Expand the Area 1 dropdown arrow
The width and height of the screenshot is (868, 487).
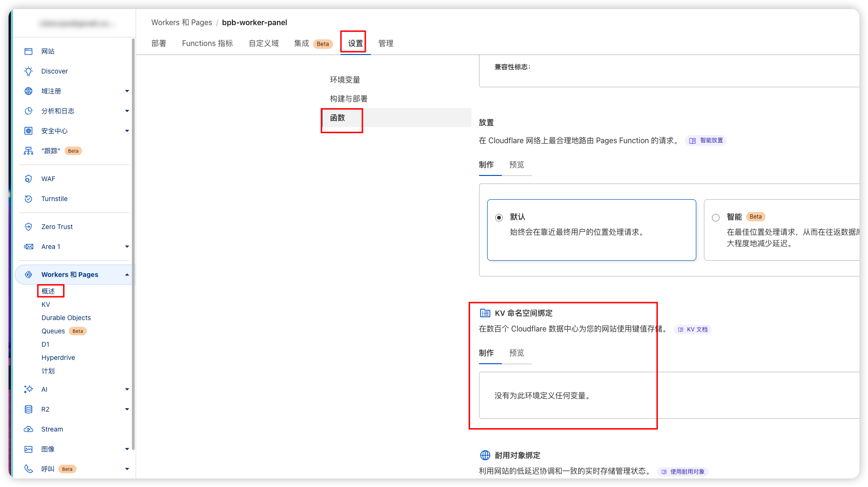click(x=127, y=247)
